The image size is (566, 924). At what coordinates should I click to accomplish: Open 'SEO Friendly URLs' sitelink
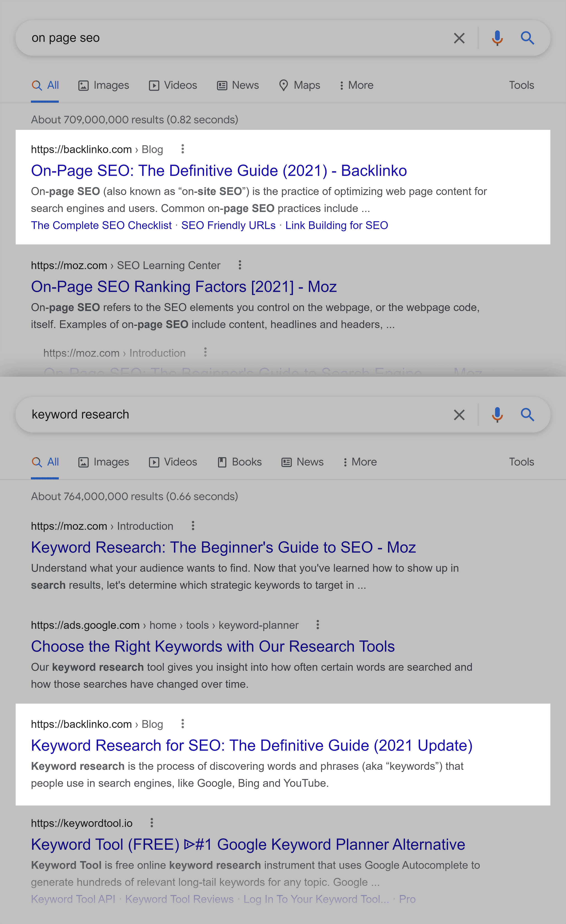pos(228,225)
